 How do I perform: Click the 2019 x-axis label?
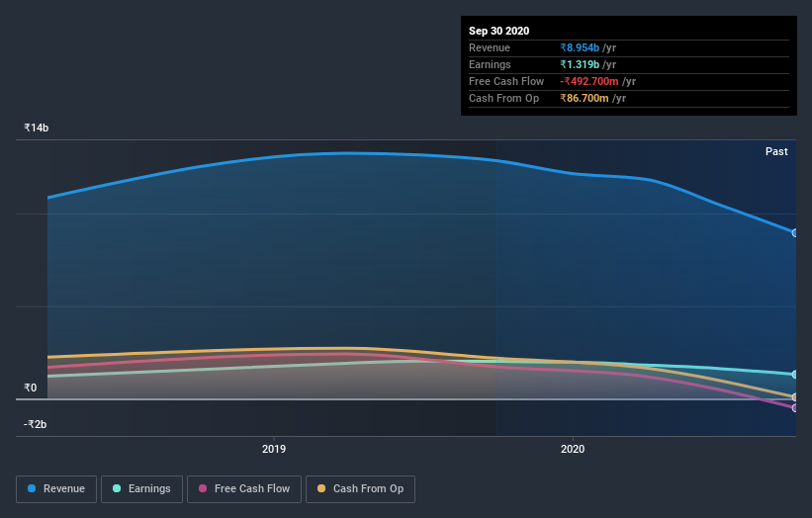coord(274,449)
